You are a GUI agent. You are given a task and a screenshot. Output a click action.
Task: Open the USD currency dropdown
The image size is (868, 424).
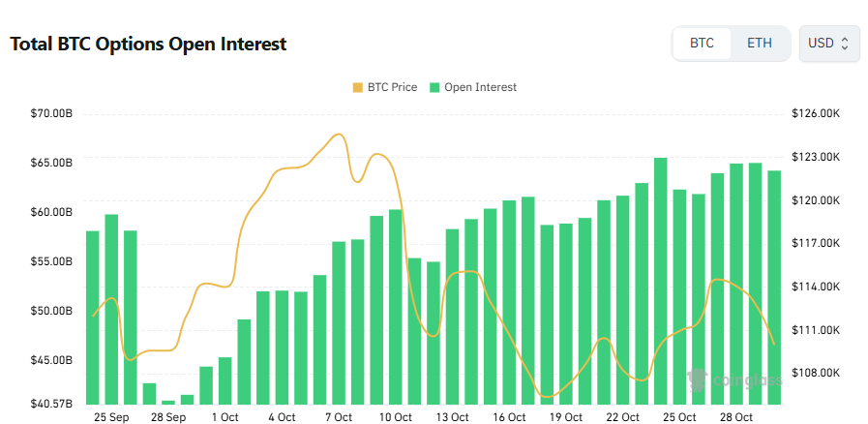point(828,44)
